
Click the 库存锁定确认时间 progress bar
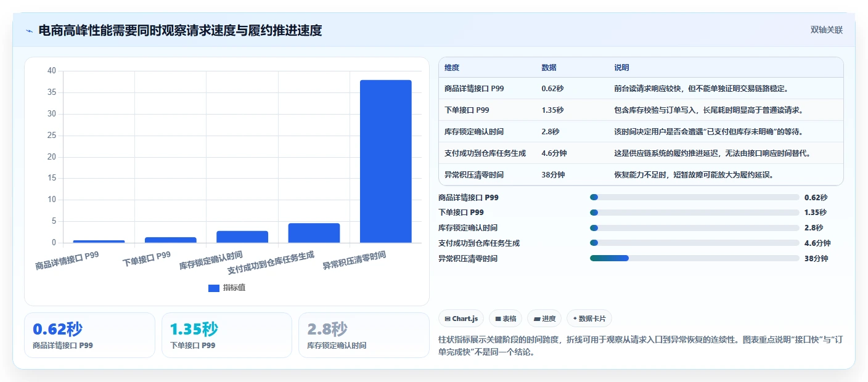pyautogui.click(x=695, y=228)
